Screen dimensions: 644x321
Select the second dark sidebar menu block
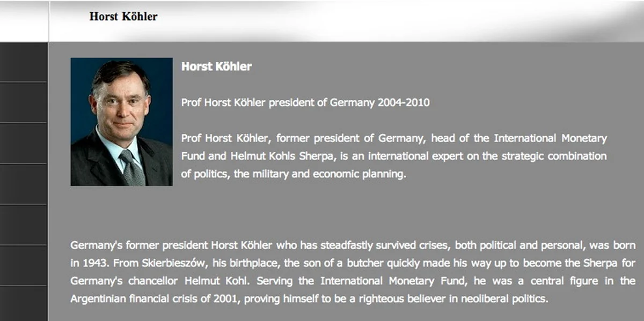coord(24,103)
